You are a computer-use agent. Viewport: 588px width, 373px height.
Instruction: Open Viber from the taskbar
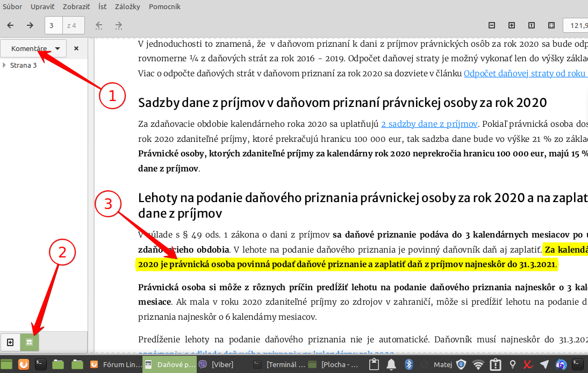click(x=220, y=364)
